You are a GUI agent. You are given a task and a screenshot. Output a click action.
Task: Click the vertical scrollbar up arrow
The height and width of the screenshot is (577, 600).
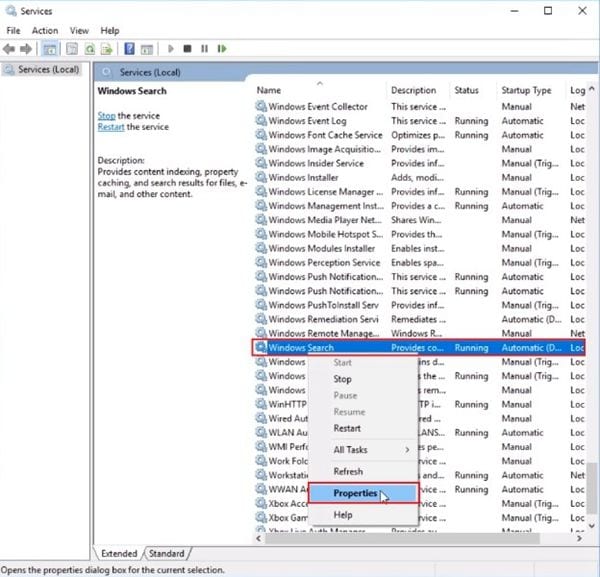pos(592,89)
